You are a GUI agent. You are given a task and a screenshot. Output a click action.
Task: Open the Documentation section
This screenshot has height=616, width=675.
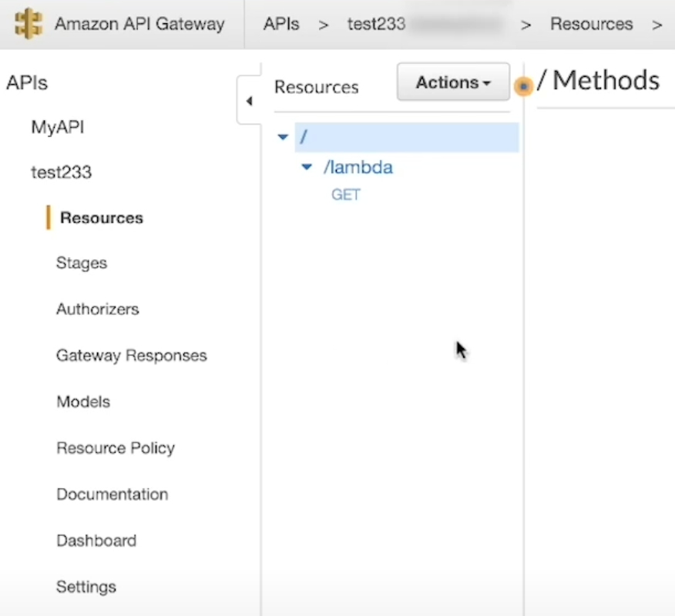click(112, 494)
